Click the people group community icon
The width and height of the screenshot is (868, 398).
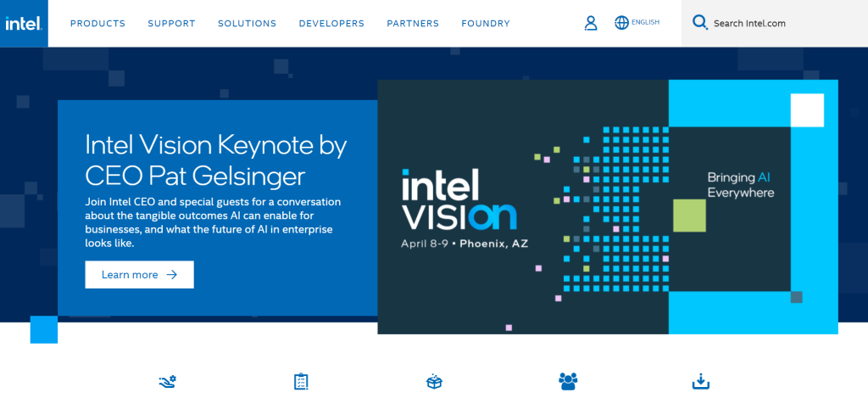click(x=568, y=381)
